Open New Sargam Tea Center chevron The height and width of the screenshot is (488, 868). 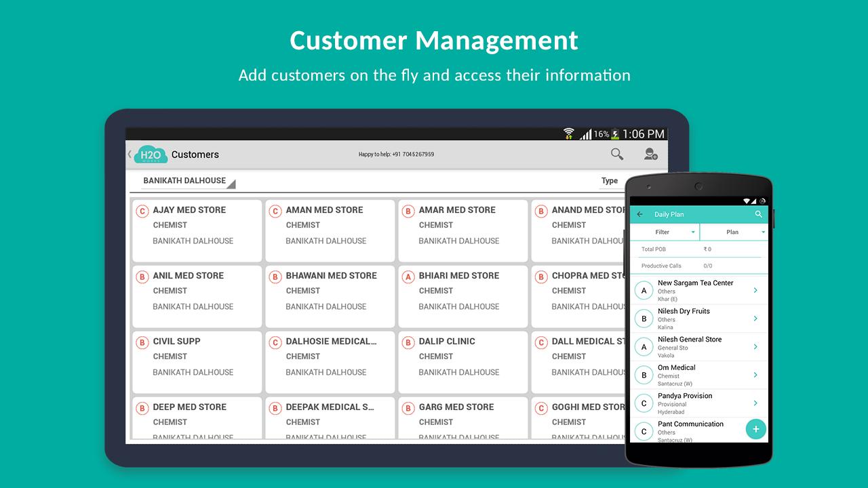tap(755, 290)
